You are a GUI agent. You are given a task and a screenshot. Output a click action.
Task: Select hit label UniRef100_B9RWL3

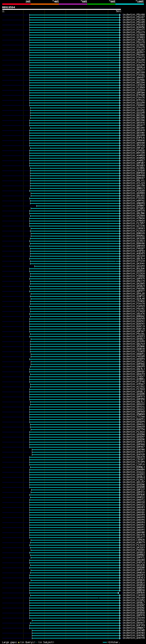pyautogui.click(x=134, y=467)
